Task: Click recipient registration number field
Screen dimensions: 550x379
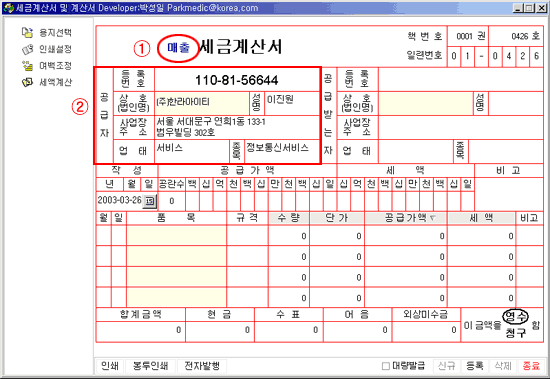Action: 461,80
